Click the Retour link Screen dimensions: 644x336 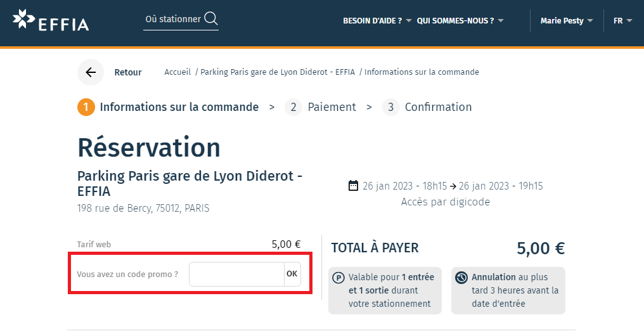[127, 72]
